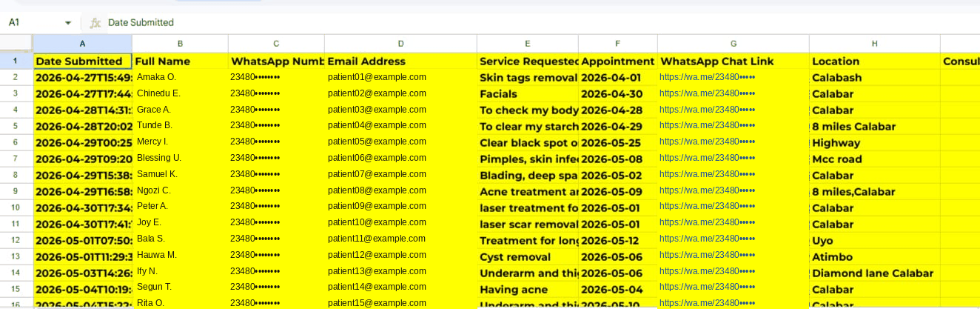
Task: Select column H header
Action: point(875,44)
